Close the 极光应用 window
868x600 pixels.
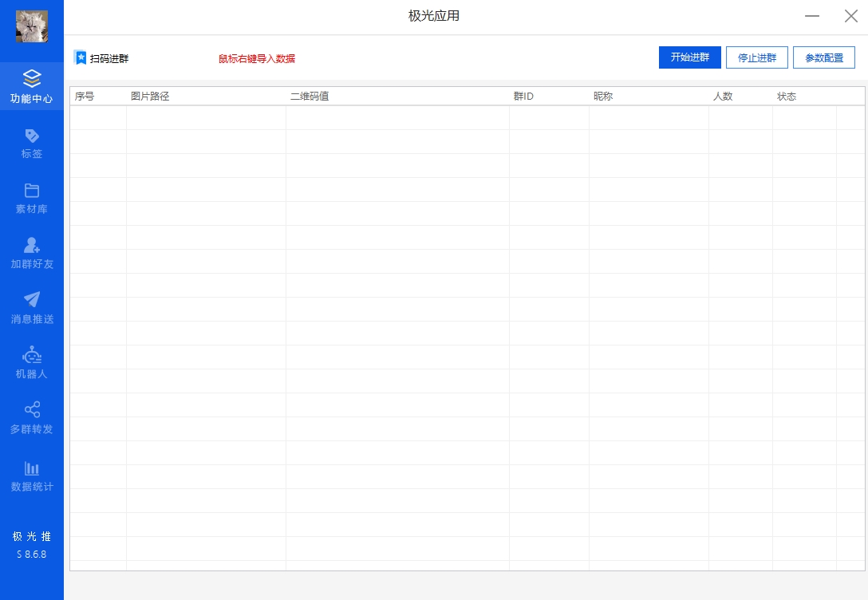850,16
